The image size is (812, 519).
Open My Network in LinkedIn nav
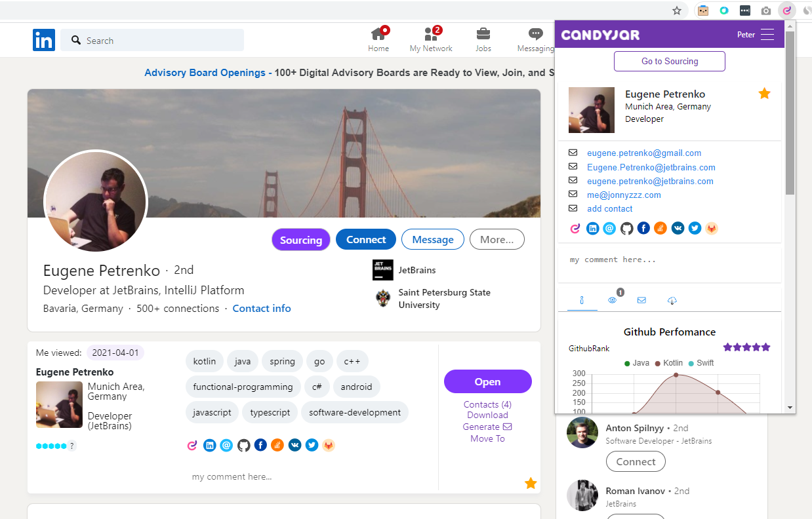point(431,40)
